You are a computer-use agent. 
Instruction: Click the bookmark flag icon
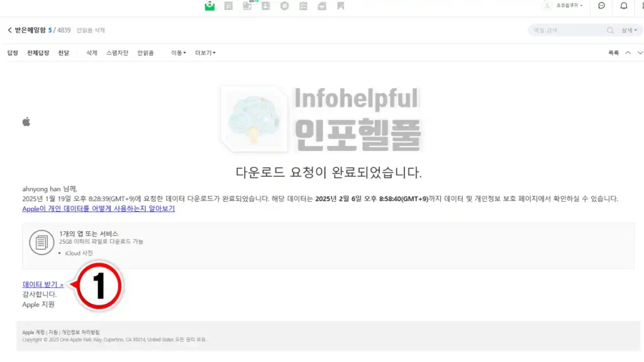(x=340, y=6)
